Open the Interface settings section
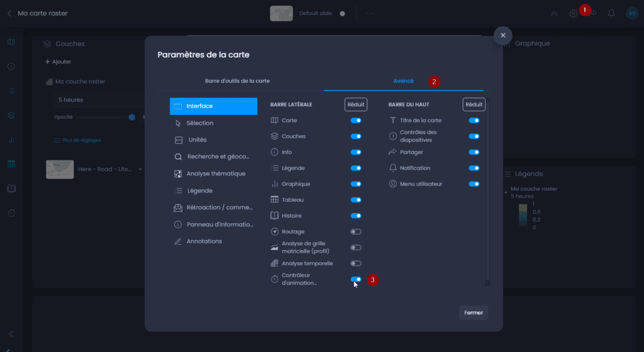The height and width of the screenshot is (352, 644). pyautogui.click(x=214, y=106)
